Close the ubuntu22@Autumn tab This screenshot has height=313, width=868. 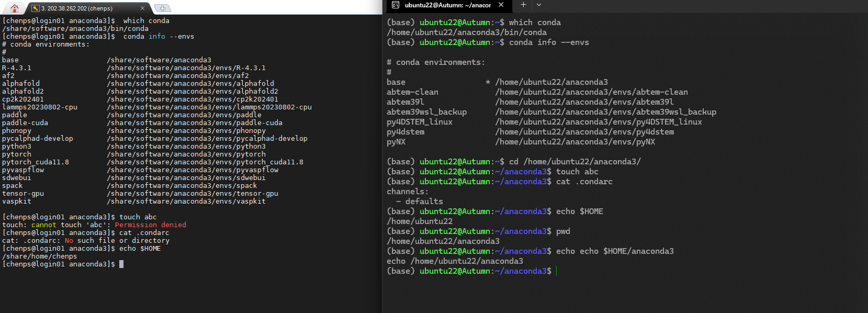[501, 5]
